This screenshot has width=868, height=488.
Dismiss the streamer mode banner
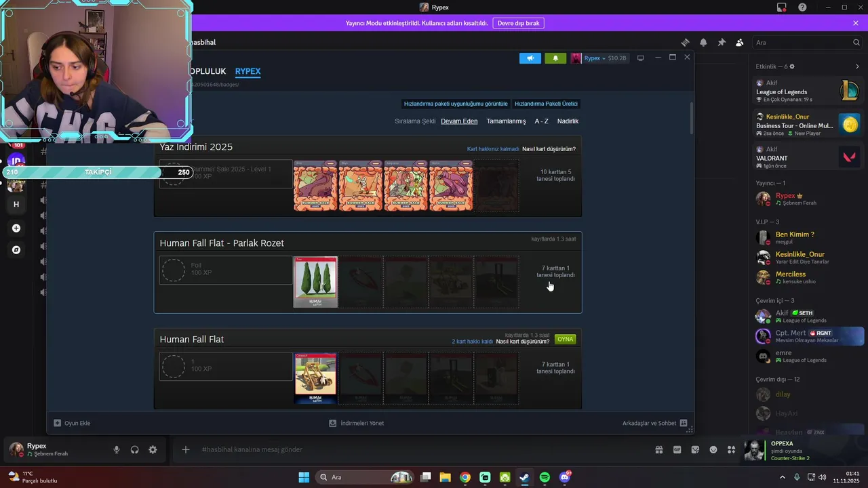click(x=856, y=23)
